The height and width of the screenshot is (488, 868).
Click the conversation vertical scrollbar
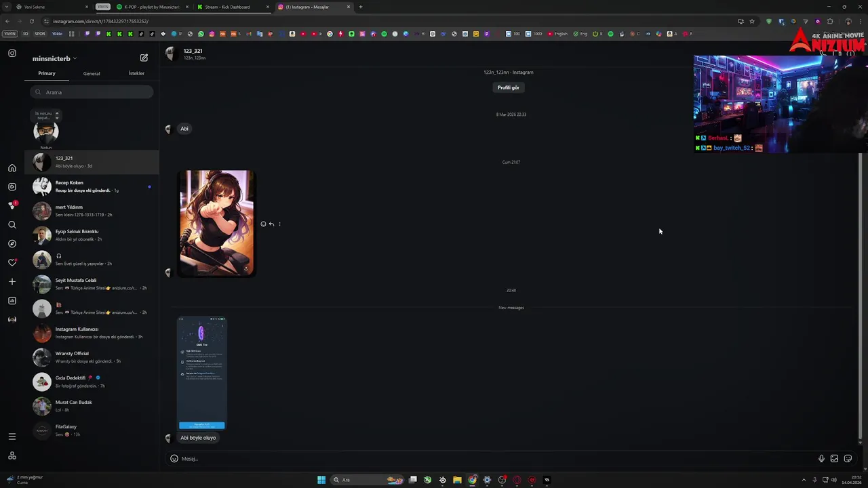(x=861, y=298)
